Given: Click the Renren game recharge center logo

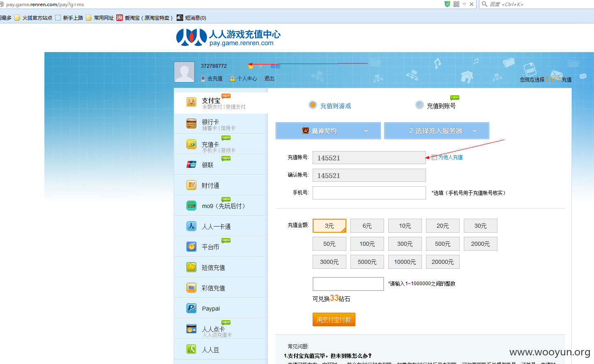Looking at the screenshot, I should click(x=228, y=37).
